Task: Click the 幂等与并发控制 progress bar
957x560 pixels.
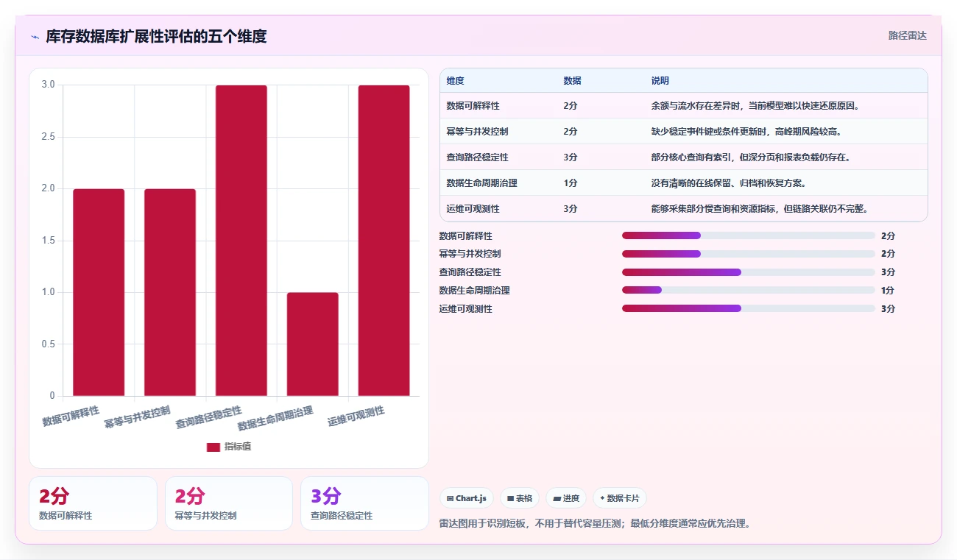Action: coord(749,254)
